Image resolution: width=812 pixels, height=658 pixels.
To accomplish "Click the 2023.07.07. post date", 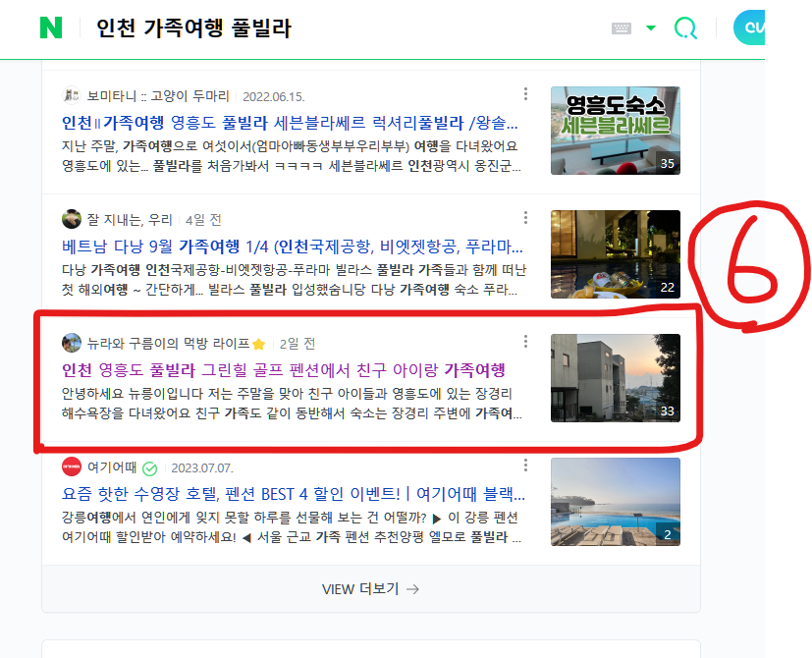I will click(202, 468).
